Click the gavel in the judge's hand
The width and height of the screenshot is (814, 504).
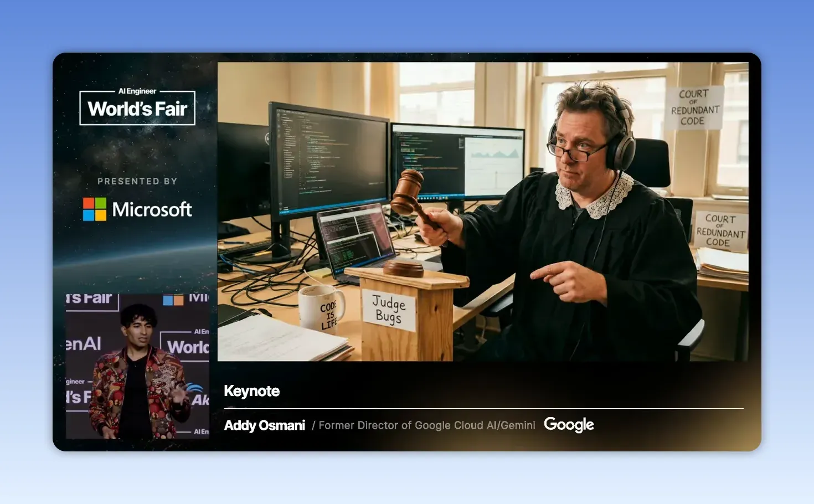point(415,200)
